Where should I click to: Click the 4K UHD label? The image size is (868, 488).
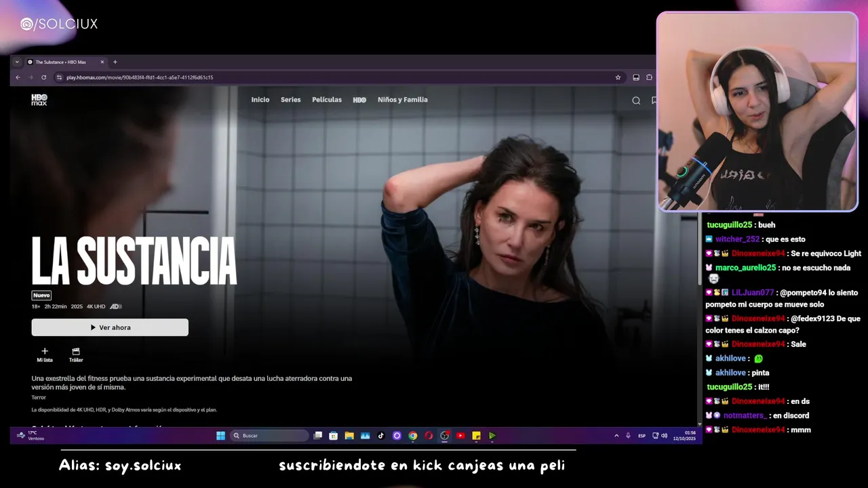pyautogui.click(x=96, y=306)
